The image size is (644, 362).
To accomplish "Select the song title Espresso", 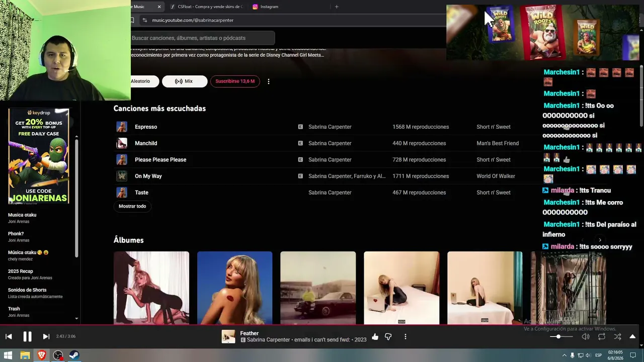I will (x=146, y=127).
